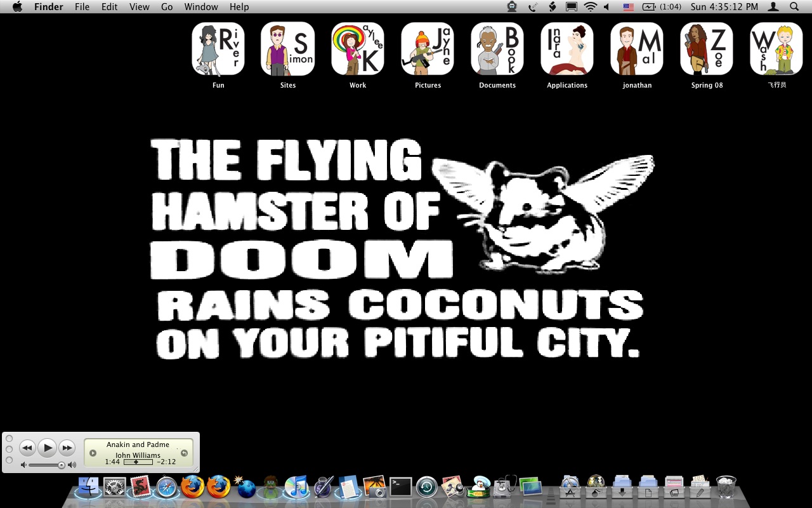Viewport: 812px width, 508px height.
Task: Open the Edit menu
Action: [110, 7]
